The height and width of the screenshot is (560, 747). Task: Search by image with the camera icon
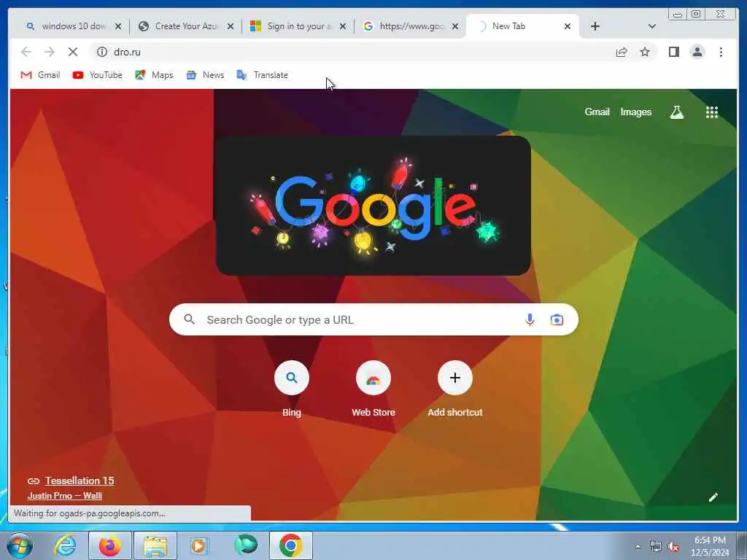[x=557, y=319]
